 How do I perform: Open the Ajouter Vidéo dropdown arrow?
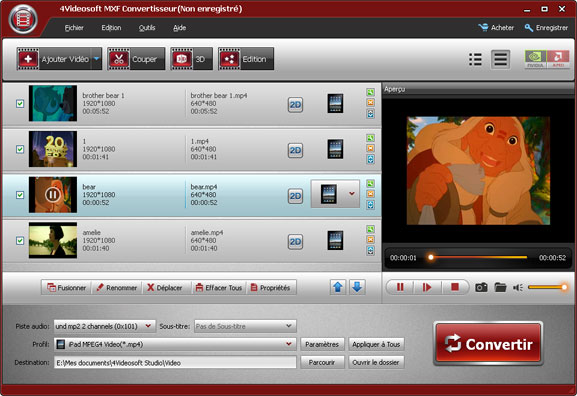pos(97,59)
